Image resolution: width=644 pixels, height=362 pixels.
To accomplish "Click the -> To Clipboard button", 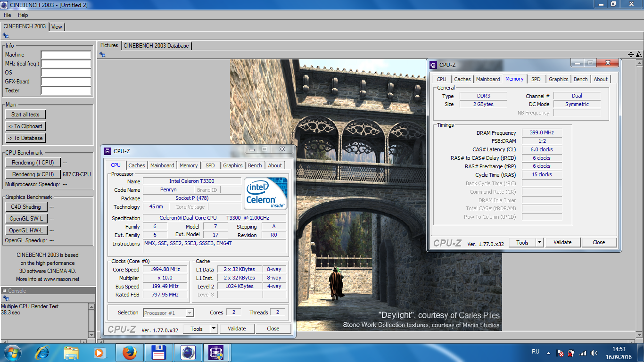I will (25, 126).
